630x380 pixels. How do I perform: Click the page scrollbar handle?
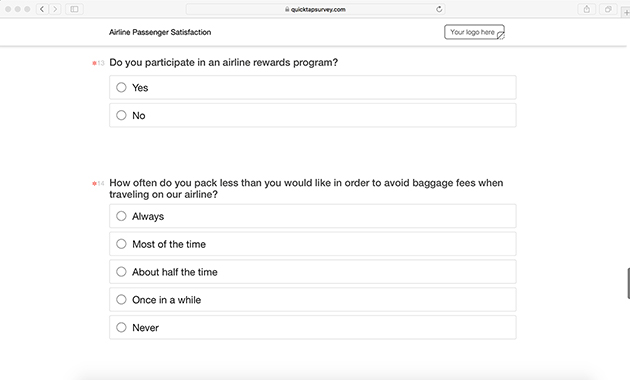(x=628, y=283)
